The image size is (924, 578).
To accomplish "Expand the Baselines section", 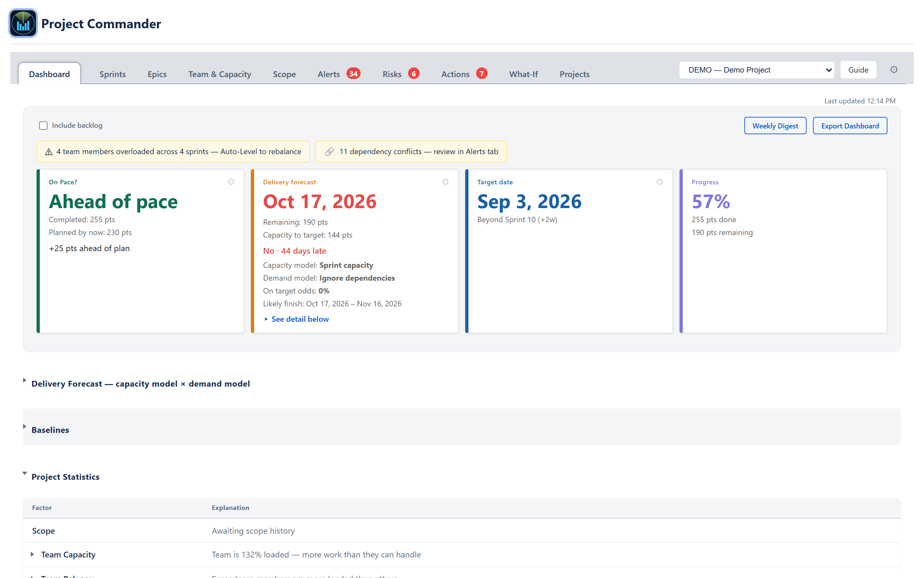I will [x=24, y=427].
